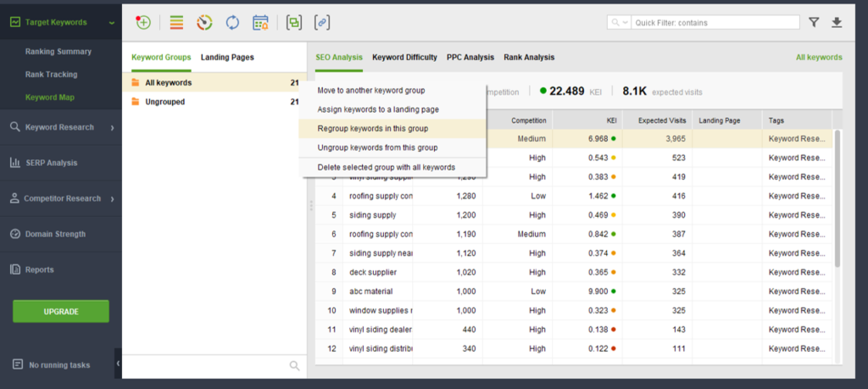Select the All keywords folder group
The width and height of the screenshot is (868, 389).
[x=214, y=83]
